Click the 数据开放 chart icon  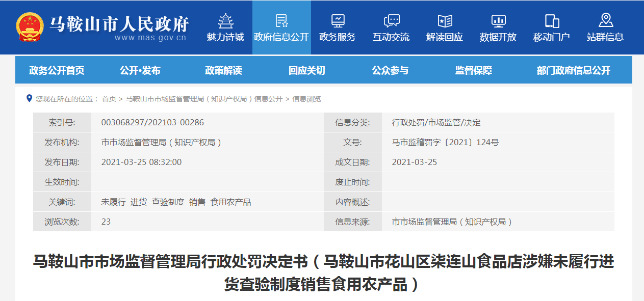coord(498,20)
